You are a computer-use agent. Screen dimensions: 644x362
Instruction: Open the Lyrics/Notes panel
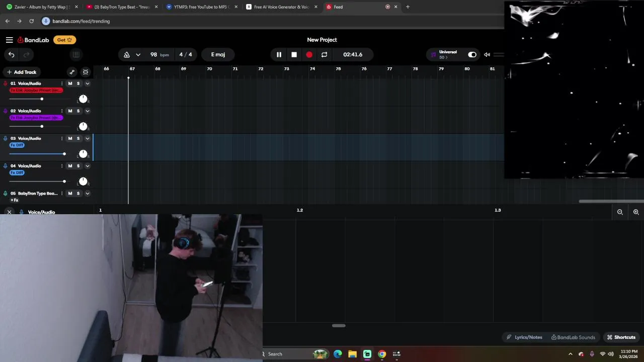(x=524, y=337)
